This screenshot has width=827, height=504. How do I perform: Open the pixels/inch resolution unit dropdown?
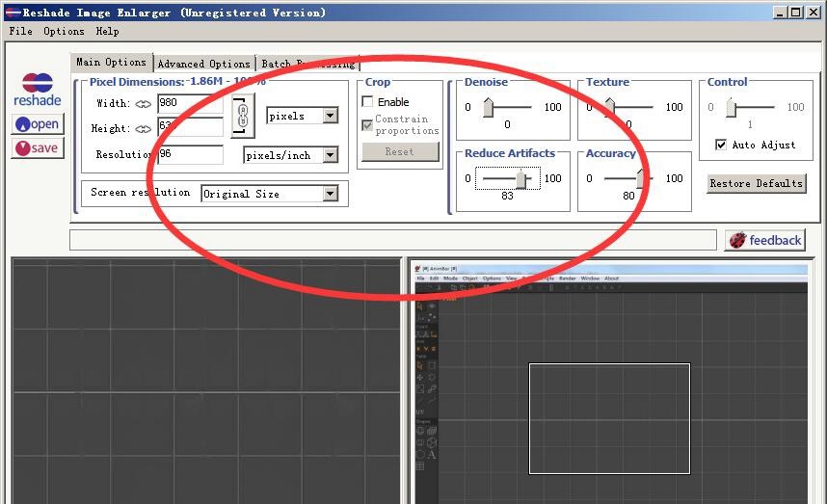click(331, 155)
